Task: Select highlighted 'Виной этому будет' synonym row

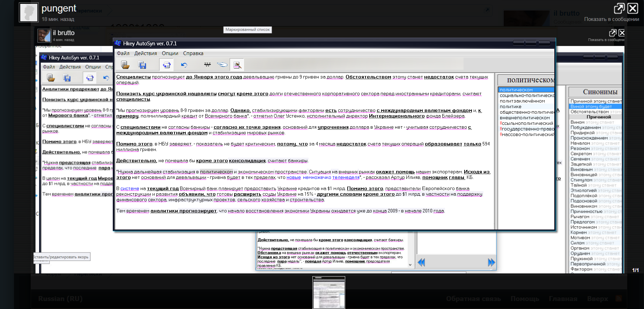Action: pos(595,106)
